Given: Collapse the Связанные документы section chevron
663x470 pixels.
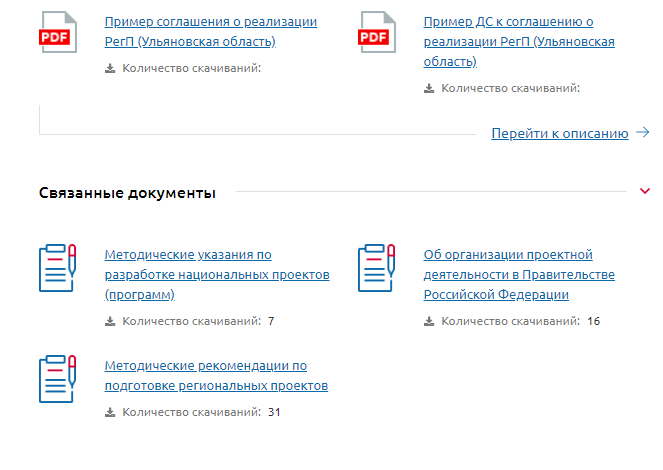Looking at the screenshot, I should pyautogui.click(x=644, y=191).
